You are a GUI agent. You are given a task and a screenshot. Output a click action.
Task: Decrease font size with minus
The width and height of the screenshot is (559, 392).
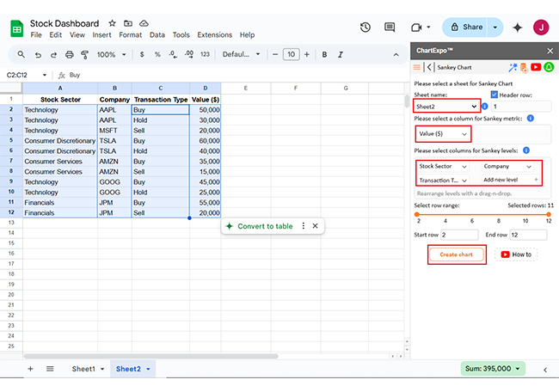pyautogui.click(x=275, y=54)
